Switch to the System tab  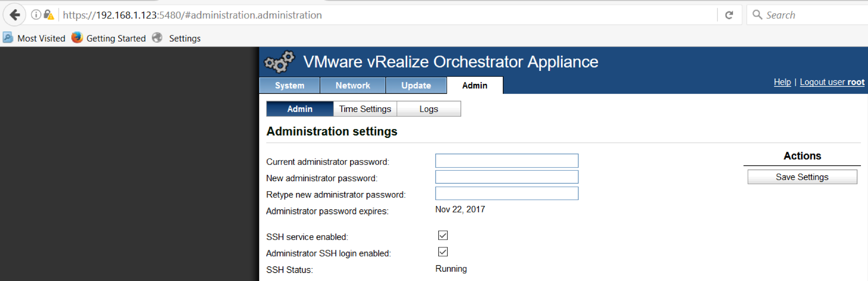pos(290,86)
